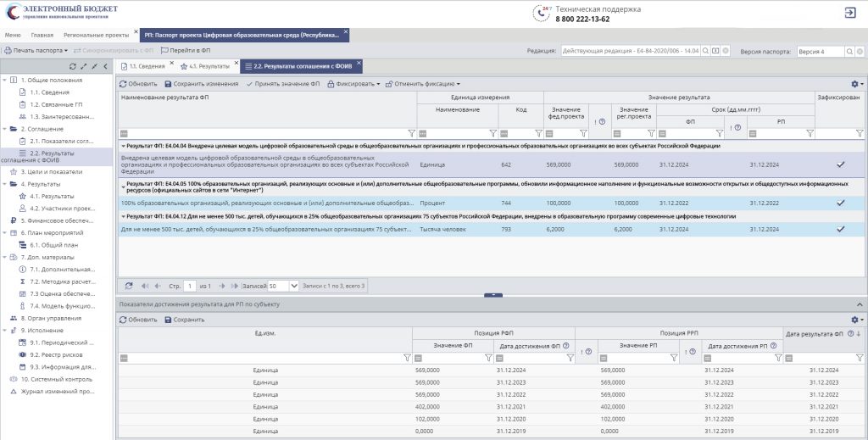Close the 2.2. Результаты соглашения с ФОИВ tab
868x440 pixels.
click(359, 63)
